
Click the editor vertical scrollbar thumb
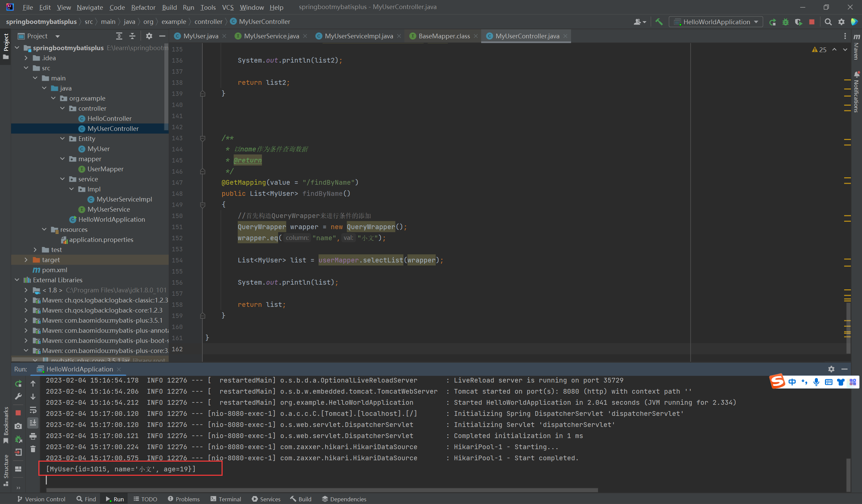848,328
